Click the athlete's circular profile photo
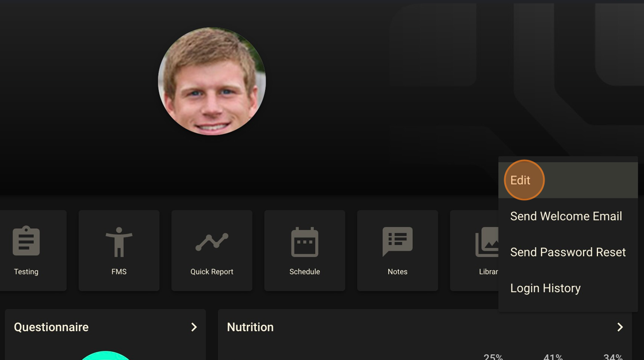 [212, 81]
